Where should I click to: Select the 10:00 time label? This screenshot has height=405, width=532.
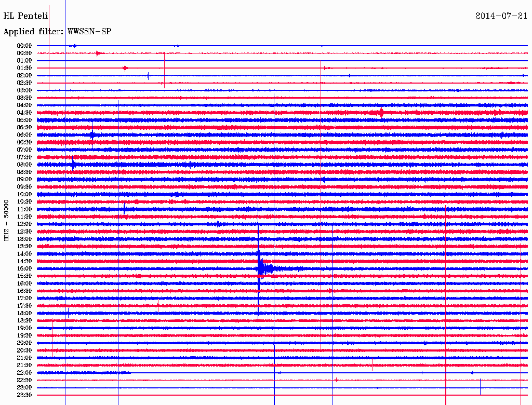(x=24, y=194)
